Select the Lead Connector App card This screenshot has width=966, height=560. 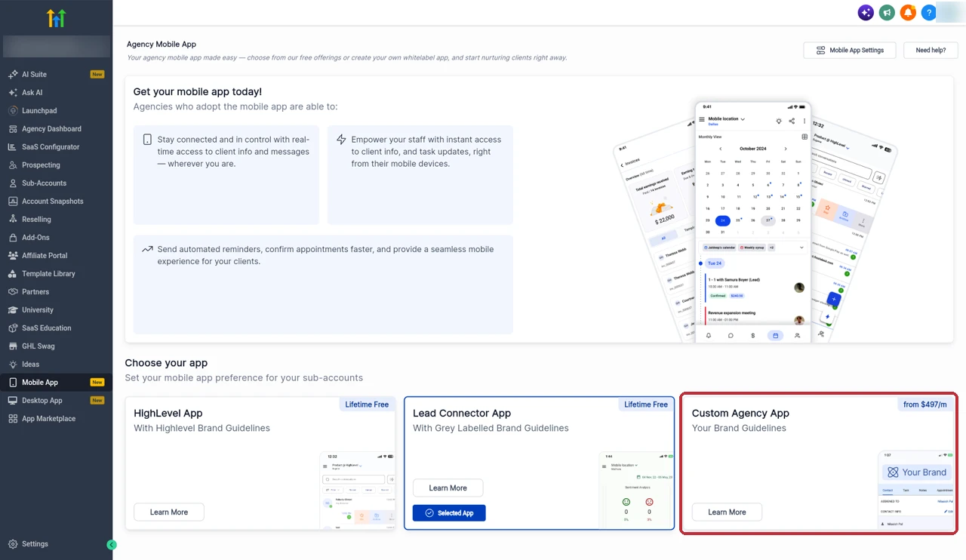click(539, 463)
